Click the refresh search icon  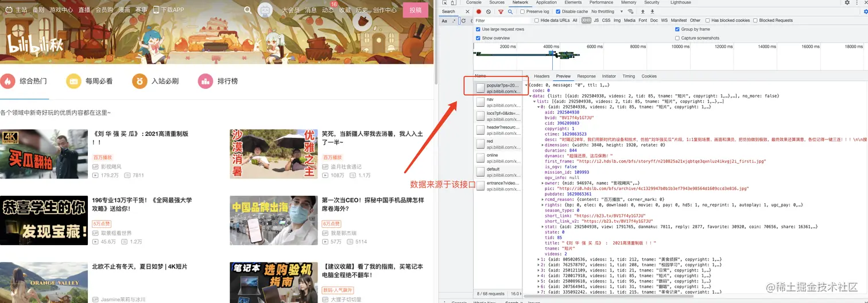[463, 21]
